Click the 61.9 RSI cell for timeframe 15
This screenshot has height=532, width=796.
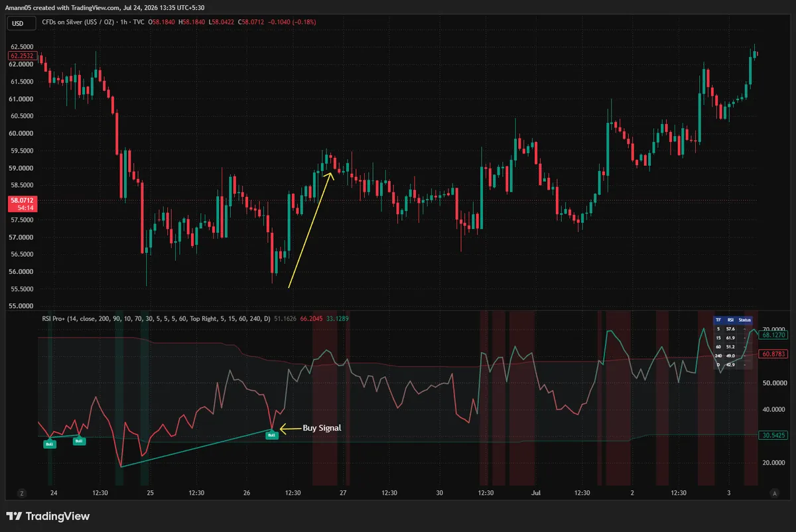[x=730, y=338]
